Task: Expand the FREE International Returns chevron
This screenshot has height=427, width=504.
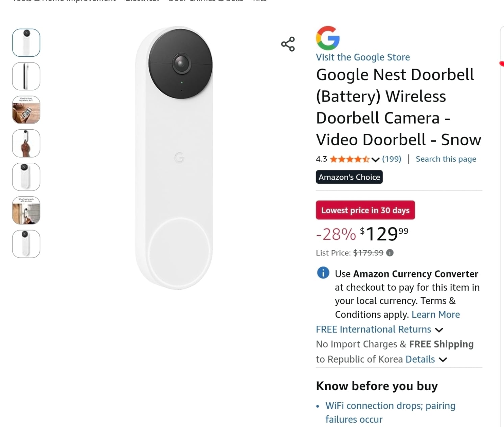Action: click(x=439, y=330)
